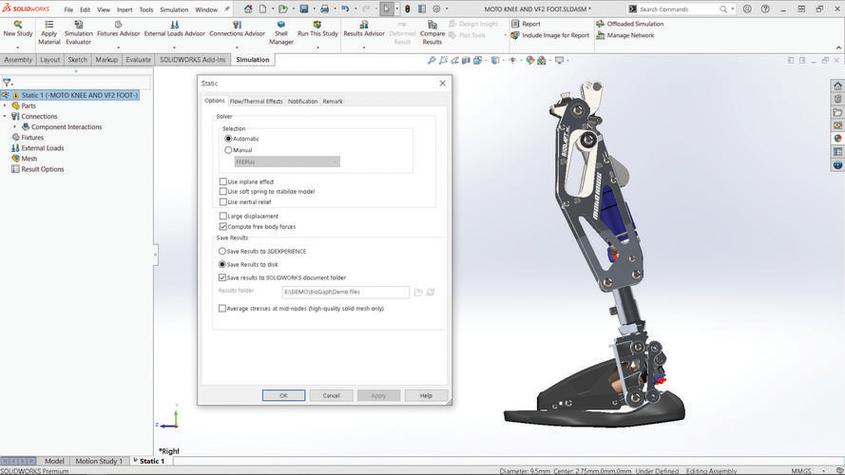Image resolution: width=845 pixels, height=475 pixels.
Task: Click the Fixtures Advisor icon
Action: [118, 25]
